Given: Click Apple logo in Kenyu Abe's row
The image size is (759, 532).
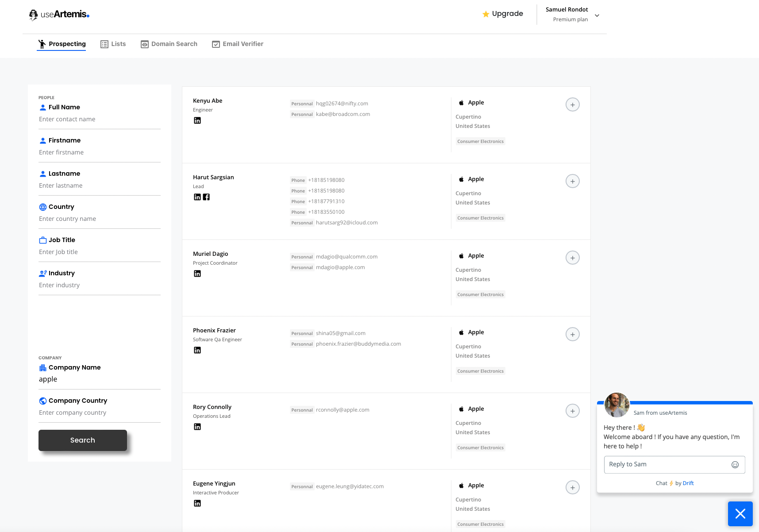Looking at the screenshot, I should tap(461, 103).
